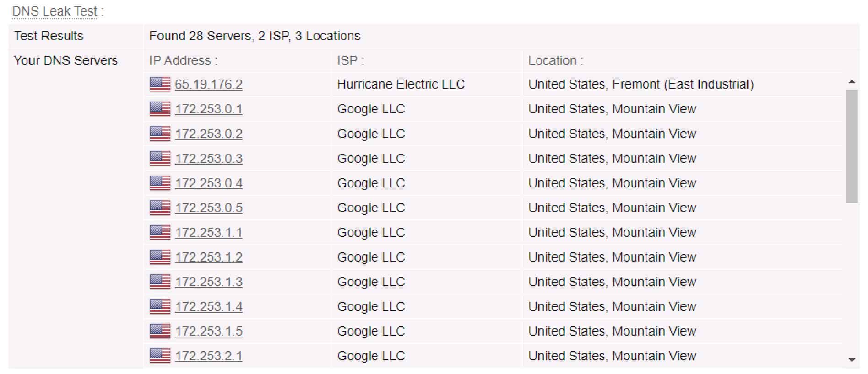Click the scrollbar track below the thumb
The width and height of the screenshot is (868, 374).
coord(852,279)
